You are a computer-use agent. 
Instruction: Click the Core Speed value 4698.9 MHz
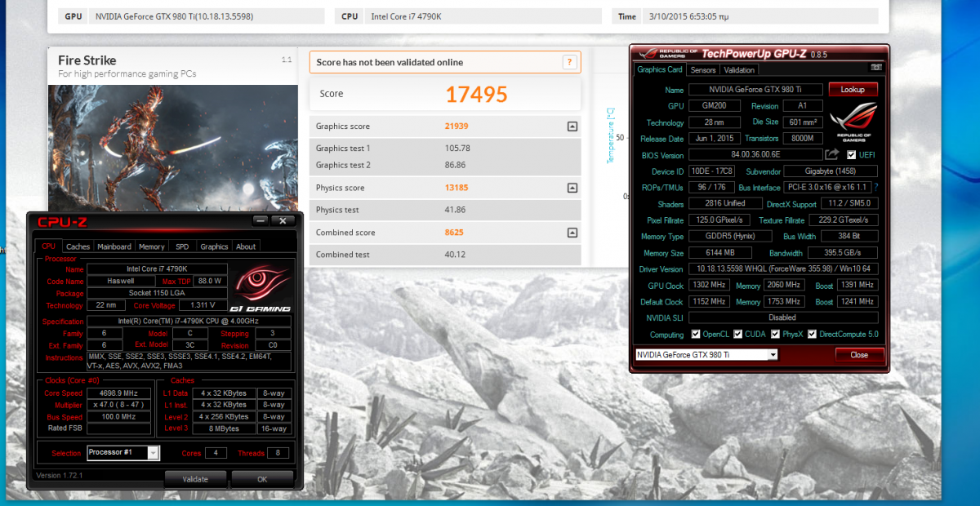click(119, 393)
